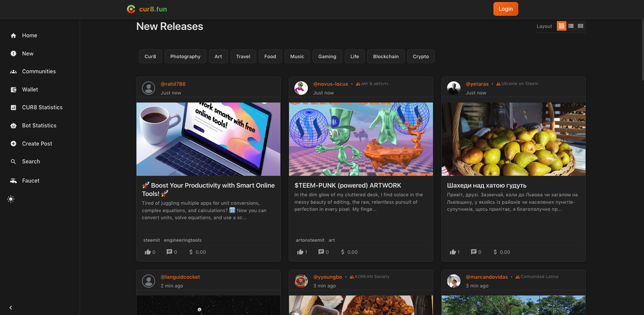Open the @marcandovidas profile link

[487, 277]
